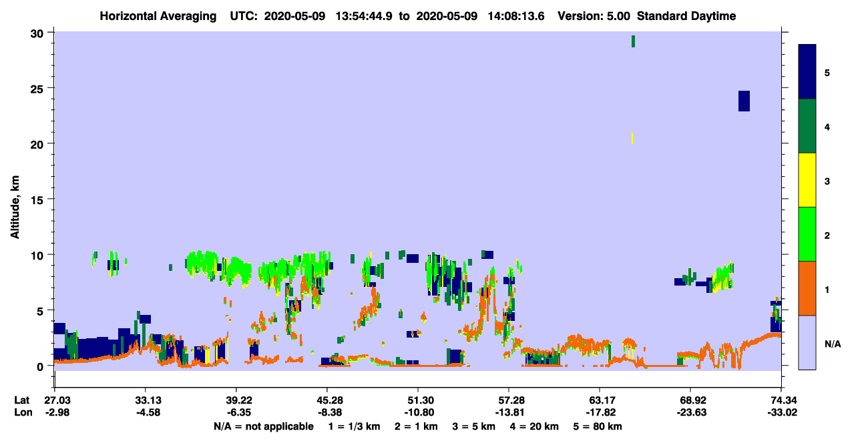The width and height of the screenshot is (868, 445).
Task: Click legend text "1 = 1/3 km"
Action: (355, 426)
